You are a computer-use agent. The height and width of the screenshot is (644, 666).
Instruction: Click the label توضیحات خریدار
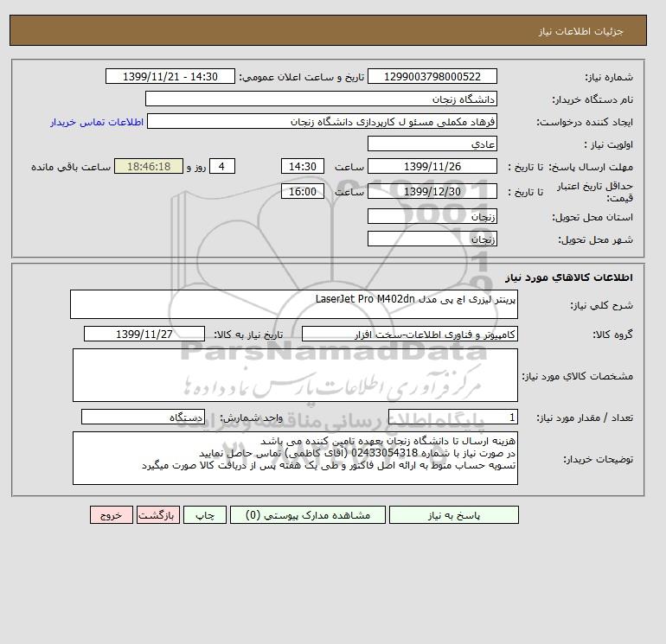[x=598, y=459]
